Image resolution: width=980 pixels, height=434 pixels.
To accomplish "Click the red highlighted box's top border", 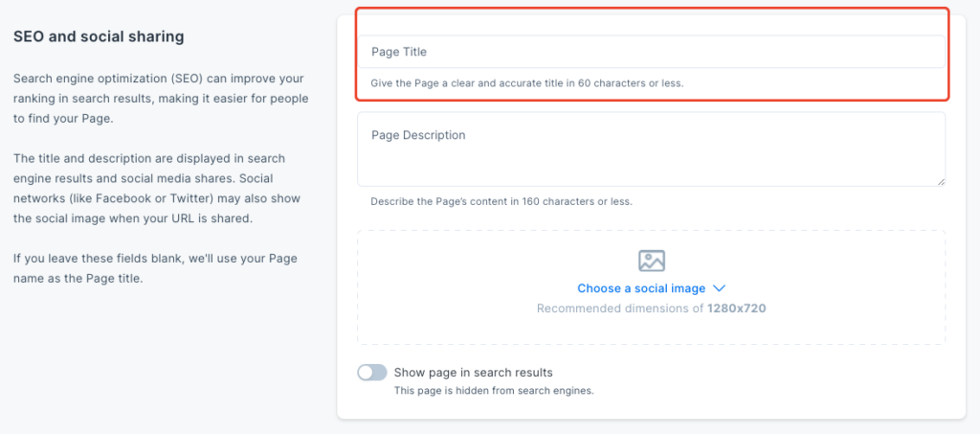I will (x=653, y=8).
